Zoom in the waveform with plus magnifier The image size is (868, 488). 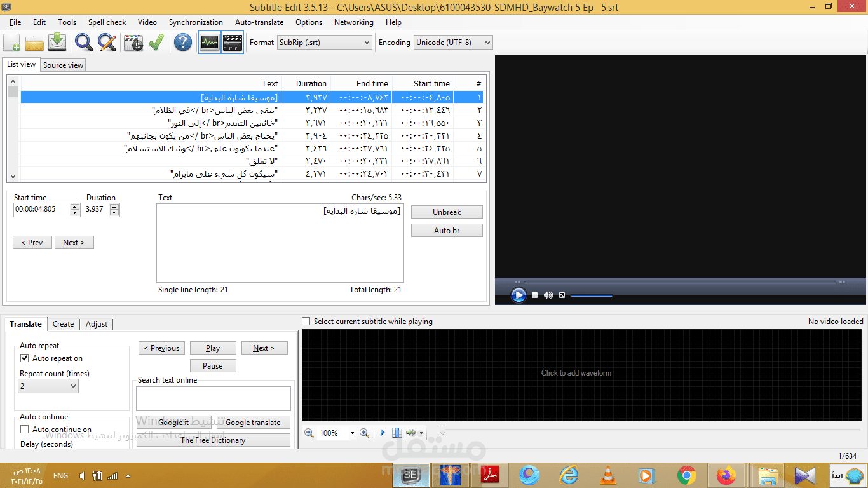[x=364, y=433]
